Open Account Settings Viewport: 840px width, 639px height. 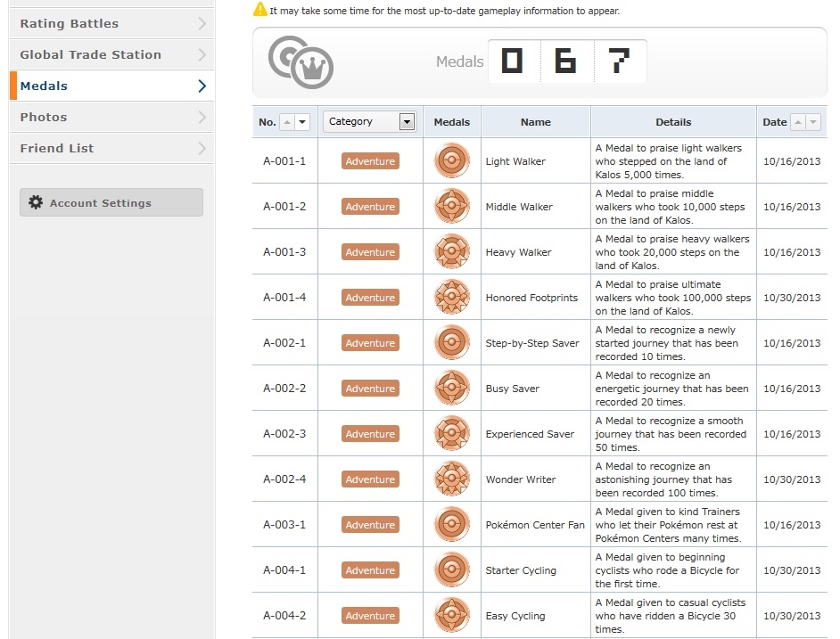[x=111, y=203]
